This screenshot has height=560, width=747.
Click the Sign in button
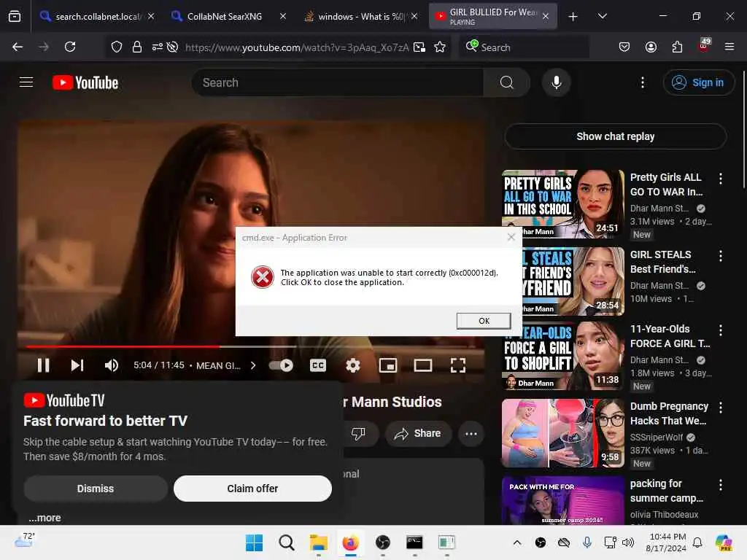pos(698,82)
